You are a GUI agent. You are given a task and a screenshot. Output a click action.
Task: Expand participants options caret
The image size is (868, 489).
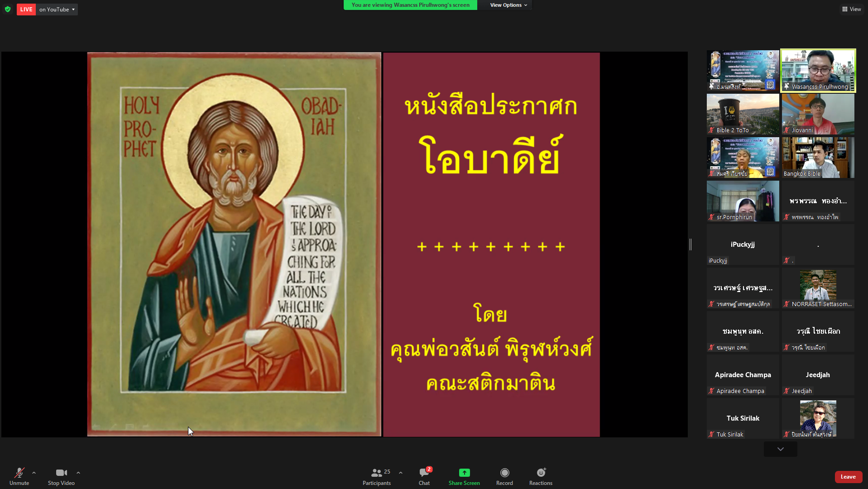point(401,473)
